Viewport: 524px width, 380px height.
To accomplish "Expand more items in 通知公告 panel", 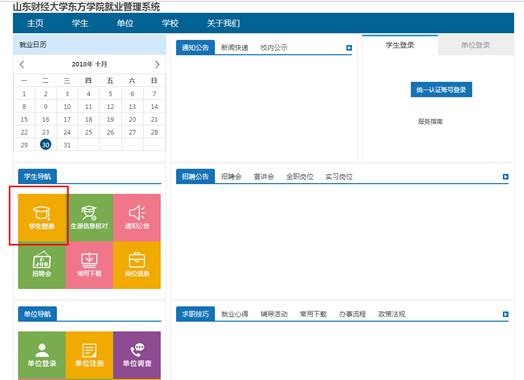I will click(x=349, y=48).
